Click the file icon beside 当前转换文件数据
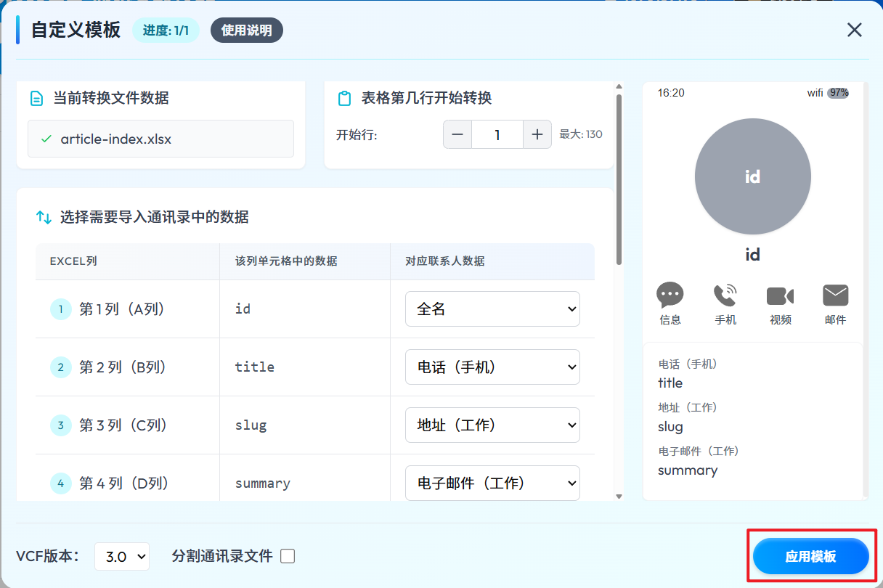The width and height of the screenshot is (883, 588). point(36,98)
